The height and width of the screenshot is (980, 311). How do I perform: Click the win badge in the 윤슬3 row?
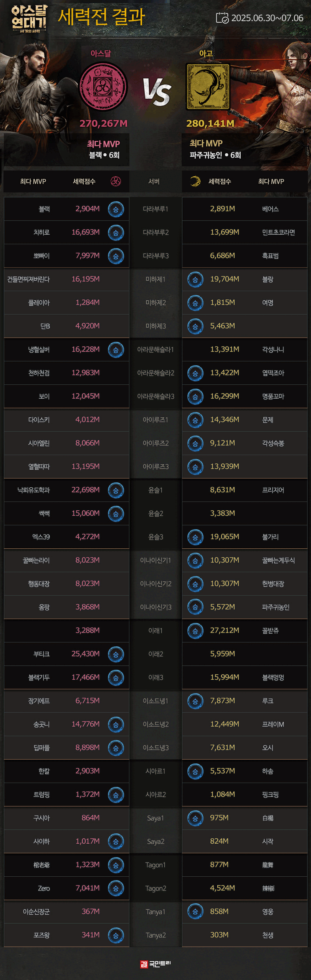(x=195, y=537)
